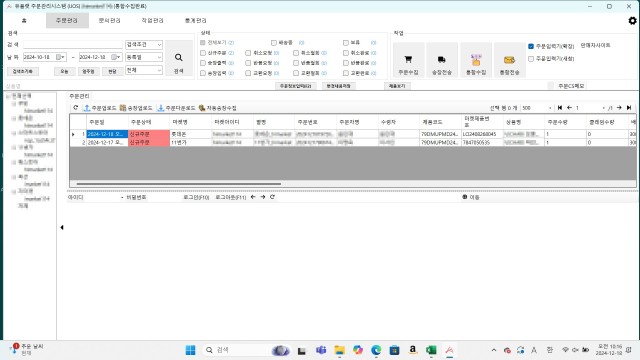Click the 11번가 market cell
The image size is (640, 360).
click(190, 142)
